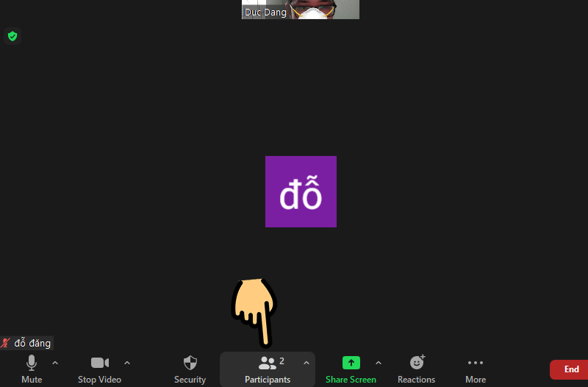Click the Duc Dang name tag
Image resolution: width=588 pixels, height=387 pixels.
pos(265,13)
